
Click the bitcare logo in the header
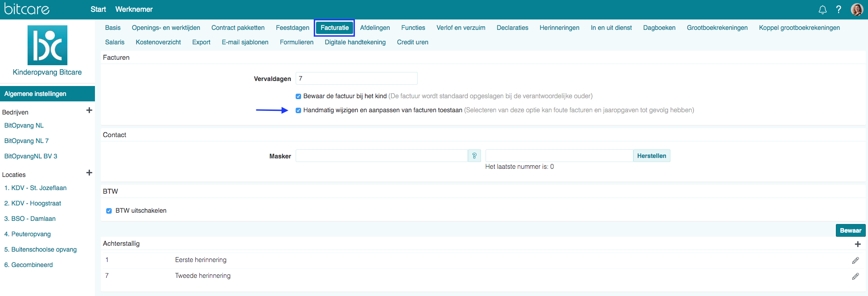[27, 9]
